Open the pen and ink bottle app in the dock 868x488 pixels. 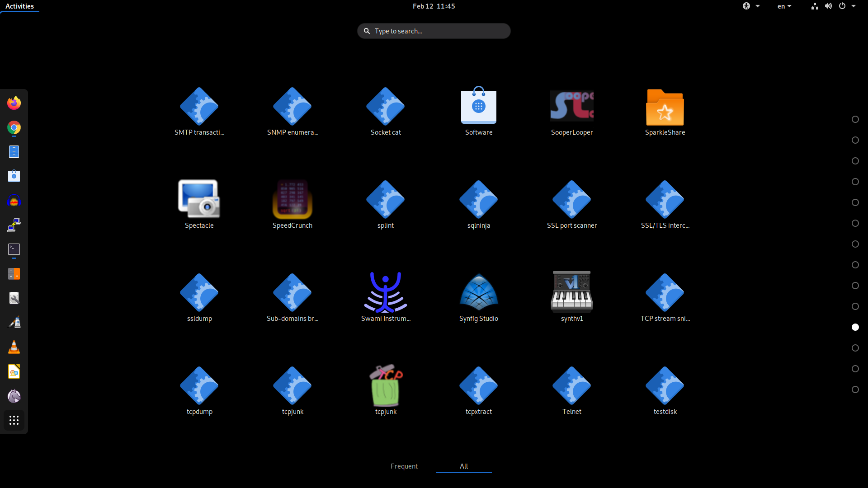[14, 323]
